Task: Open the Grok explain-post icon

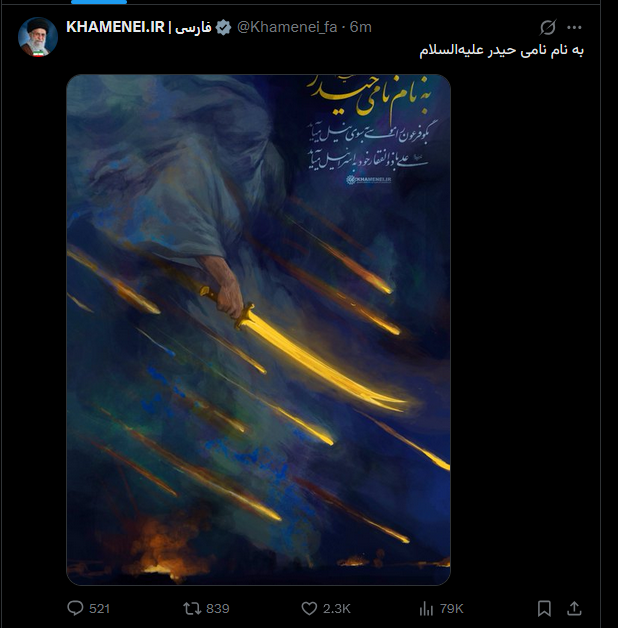Action: click(x=548, y=27)
